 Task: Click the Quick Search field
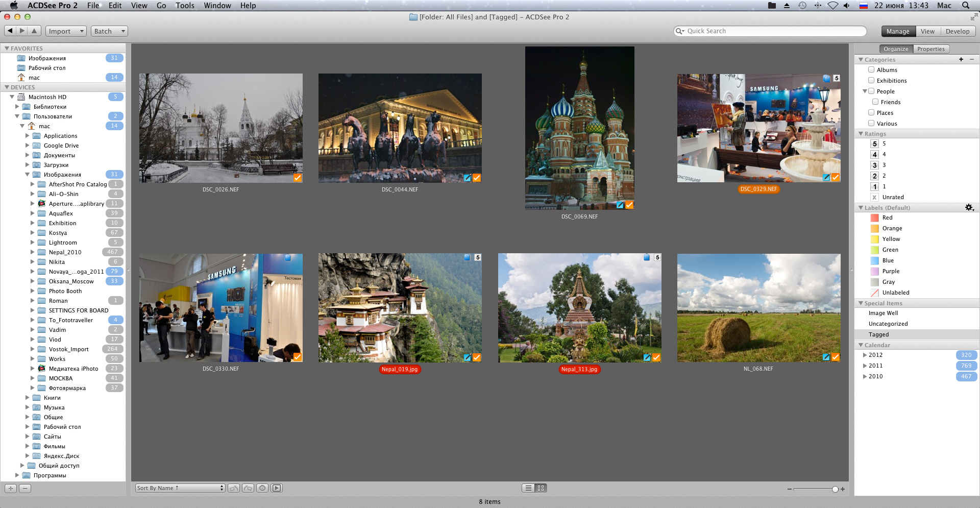point(770,31)
